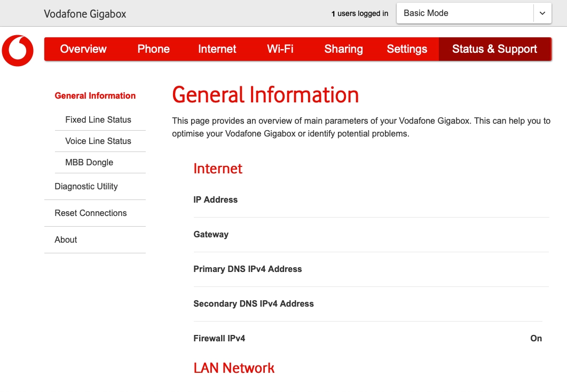Open Status & Support
This screenshot has width=567, height=392.
click(494, 49)
